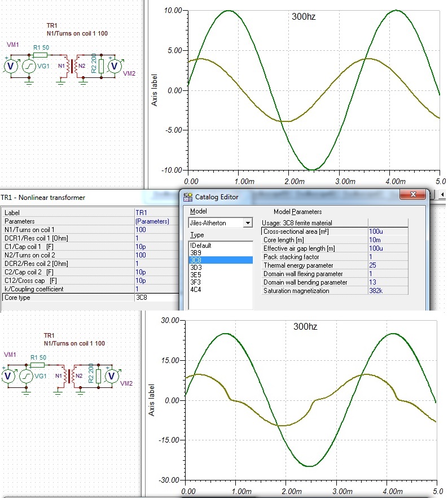Click the Type label above core list
The width and height of the screenshot is (448, 498).
click(x=197, y=235)
